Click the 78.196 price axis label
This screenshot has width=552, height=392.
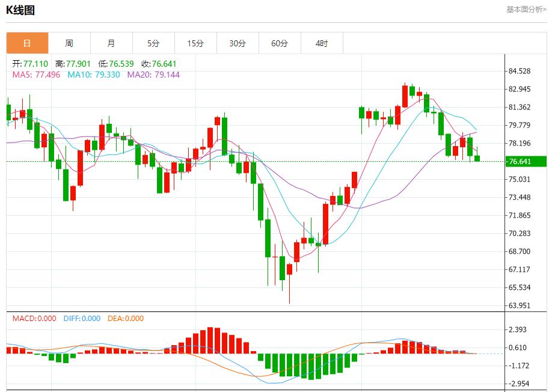point(520,143)
